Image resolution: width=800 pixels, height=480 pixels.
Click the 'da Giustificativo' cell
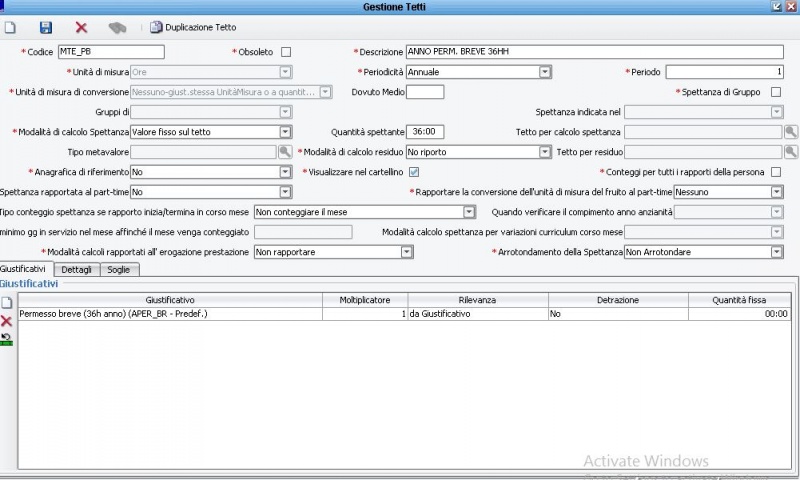tap(478, 314)
